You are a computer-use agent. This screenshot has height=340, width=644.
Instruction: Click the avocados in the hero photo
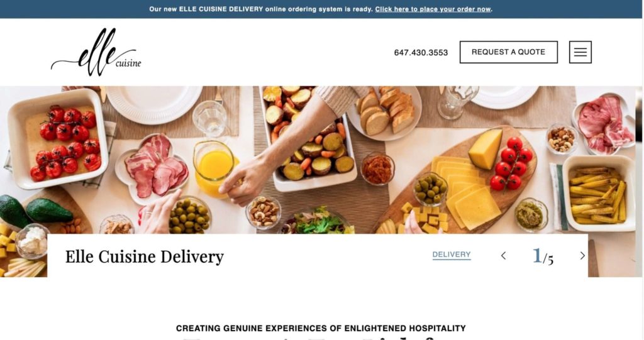coord(35,211)
